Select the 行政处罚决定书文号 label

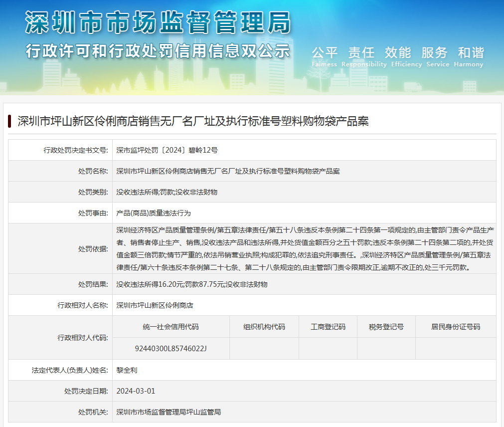pos(76,150)
